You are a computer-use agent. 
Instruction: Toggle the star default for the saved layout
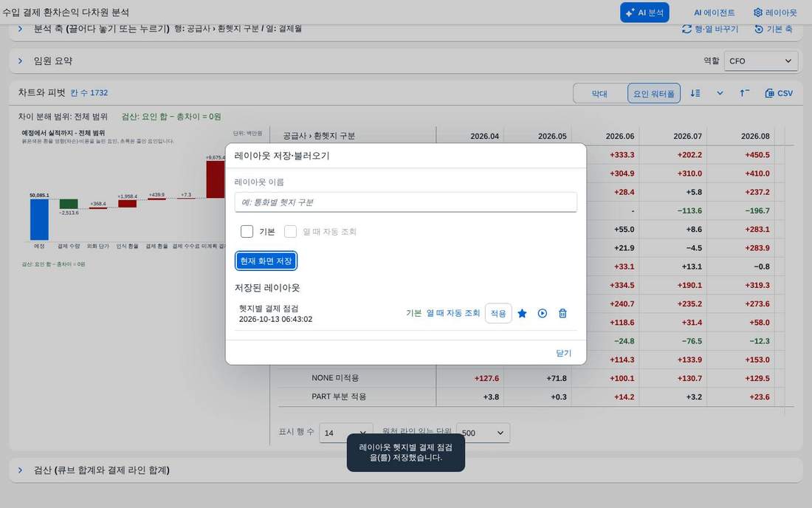[x=522, y=313]
